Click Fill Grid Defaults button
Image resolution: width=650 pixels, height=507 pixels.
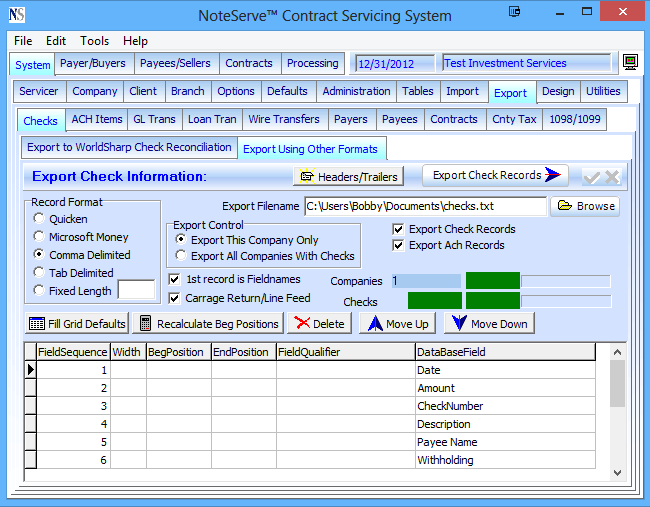[x=77, y=324]
